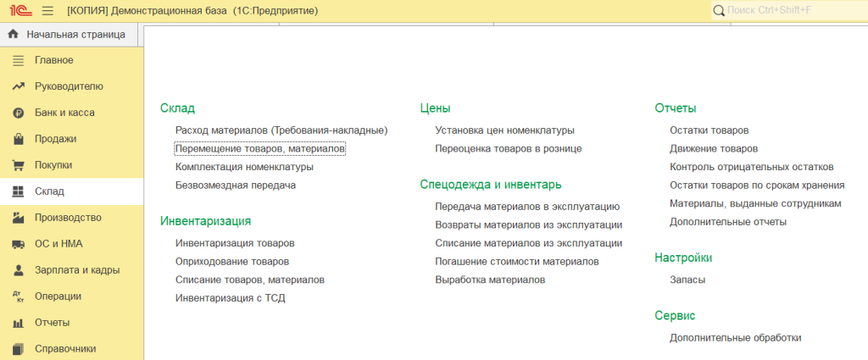The height and width of the screenshot is (360, 868).
Task: Open Материалы, выданные сотрудникам report
Action: point(755,203)
